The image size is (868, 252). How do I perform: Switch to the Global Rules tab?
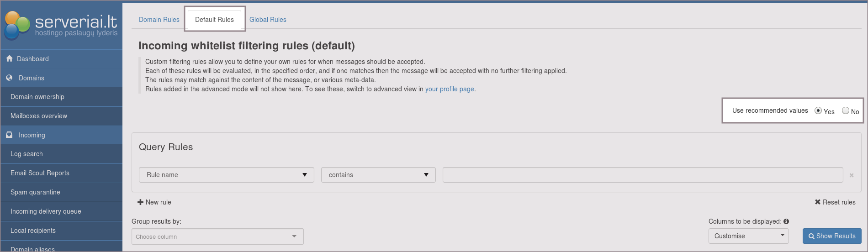tap(268, 20)
